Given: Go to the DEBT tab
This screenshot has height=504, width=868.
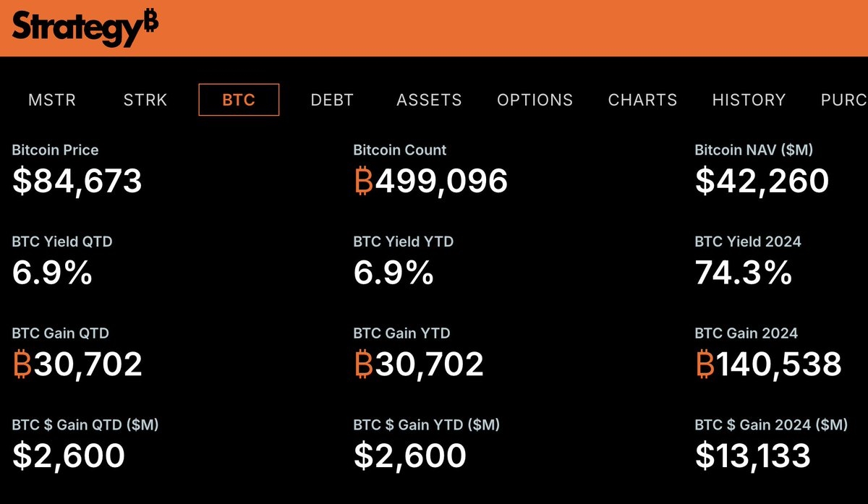Looking at the screenshot, I should coord(332,101).
